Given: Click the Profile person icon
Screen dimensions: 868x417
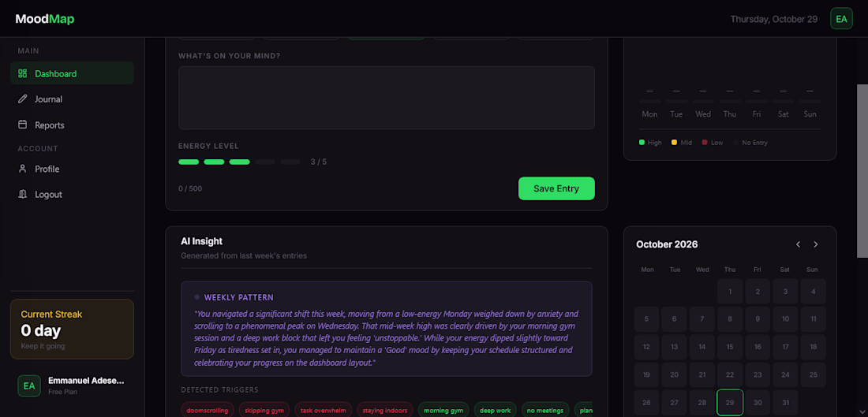Looking at the screenshot, I should tap(23, 169).
